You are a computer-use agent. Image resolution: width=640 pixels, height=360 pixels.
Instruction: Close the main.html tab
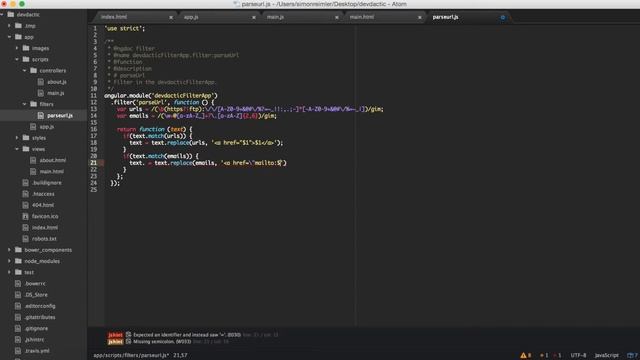[420, 18]
